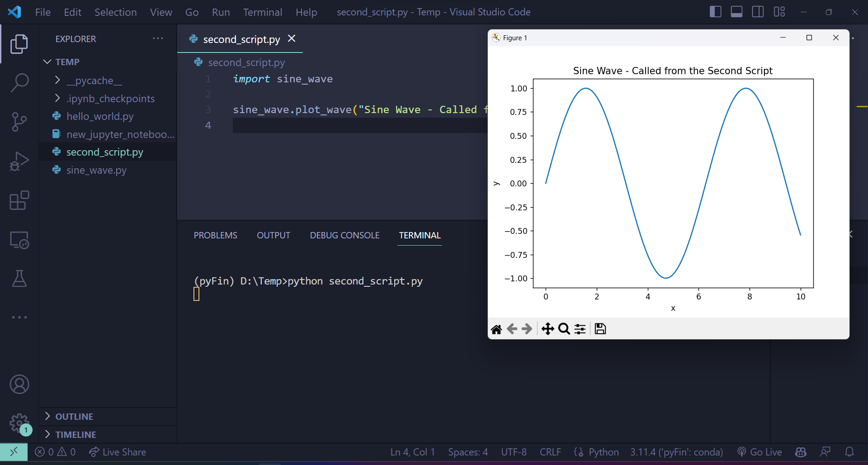Image resolution: width=868 pixels, height=465 pixels.
Task: Toggle the secondary sidebar visibility
Action: point(757,12)
